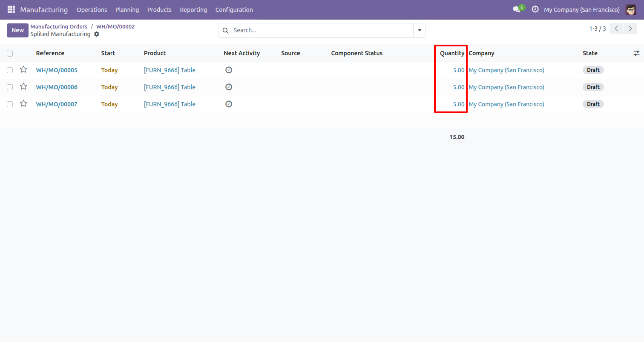Click [FURN_9666] Table in WH/MO/00005 row
Image resolution: width=644 pixels, height=342 pixels.
click(x=170, y=70)
